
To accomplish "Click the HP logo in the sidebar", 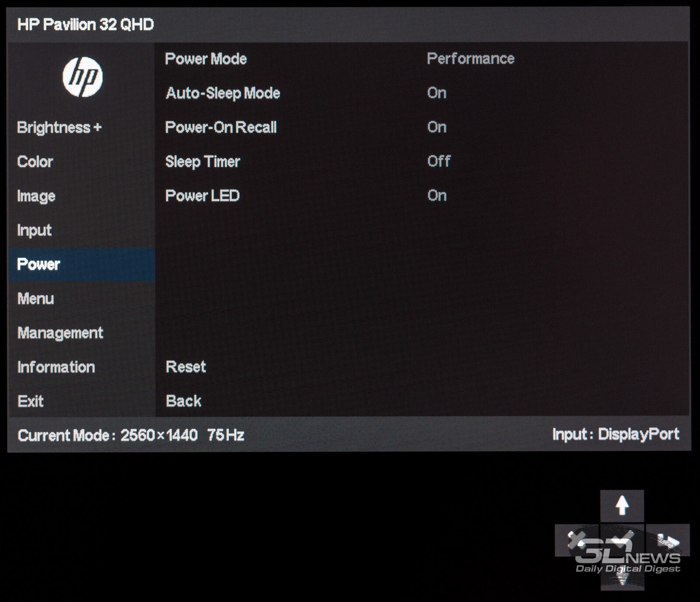I will click(x=82, y=77).
